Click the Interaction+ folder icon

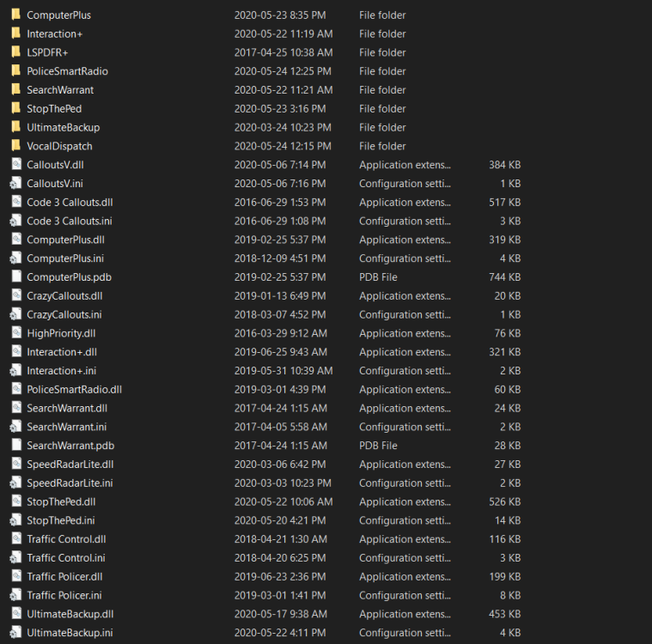15,33
